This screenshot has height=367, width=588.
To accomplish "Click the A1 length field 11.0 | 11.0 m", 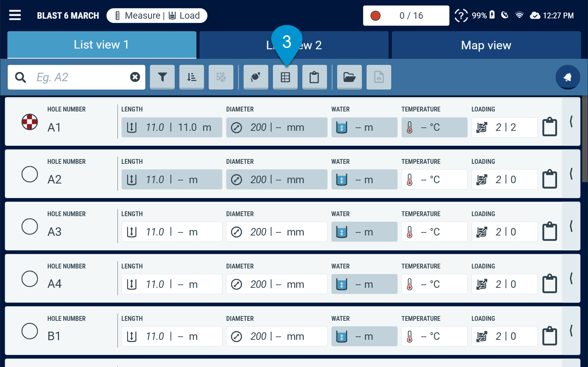I will pos(172,127).
